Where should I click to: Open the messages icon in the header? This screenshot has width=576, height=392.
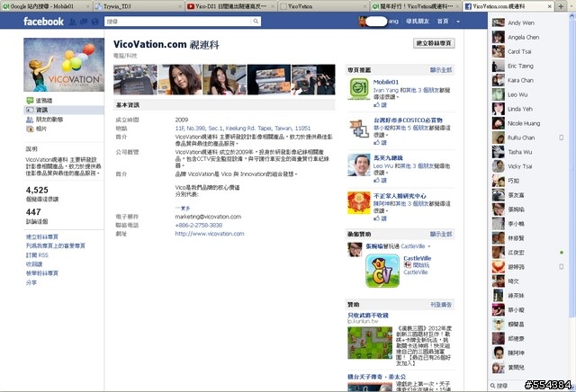click(x=84, y=22)
